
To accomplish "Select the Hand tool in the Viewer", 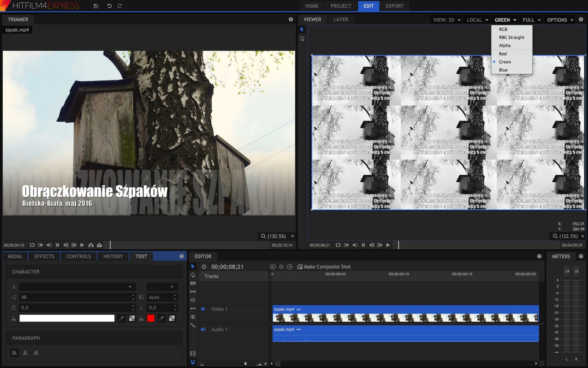I will pyautogui.click(x=302, y=38).
